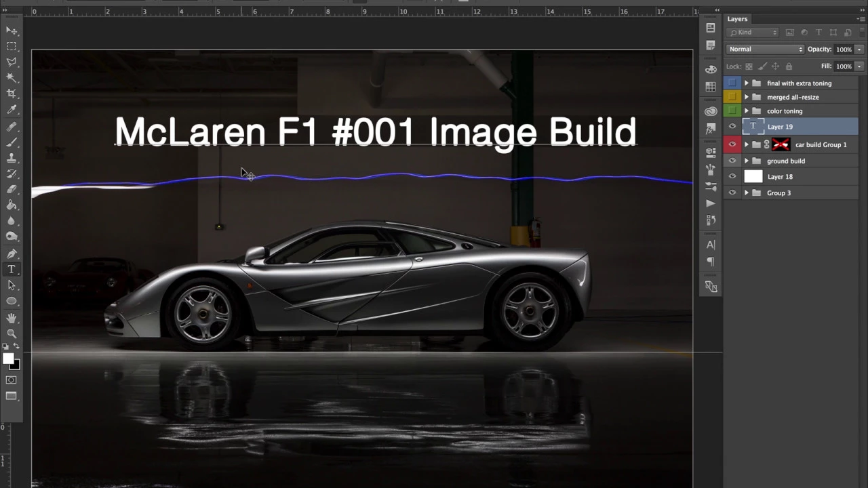Show the final with extra toning group

732,83
